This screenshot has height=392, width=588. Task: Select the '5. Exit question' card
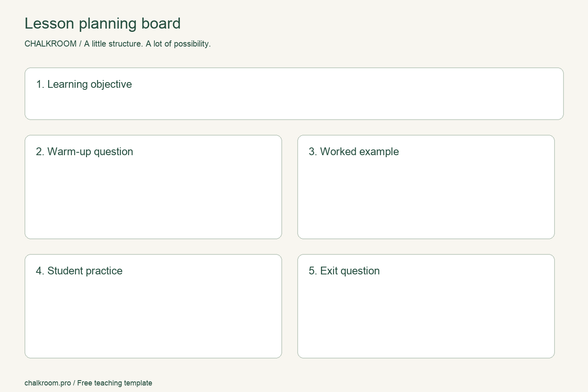[426, 306]
